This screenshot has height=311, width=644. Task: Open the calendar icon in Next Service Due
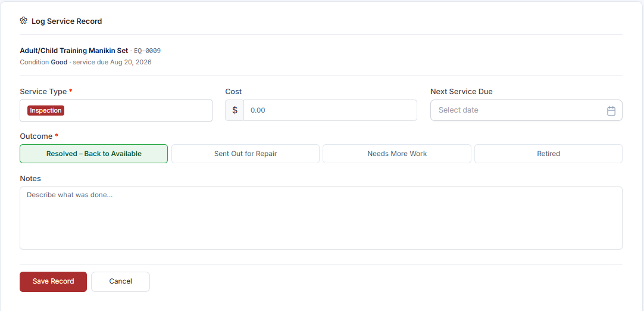point(611,111)
